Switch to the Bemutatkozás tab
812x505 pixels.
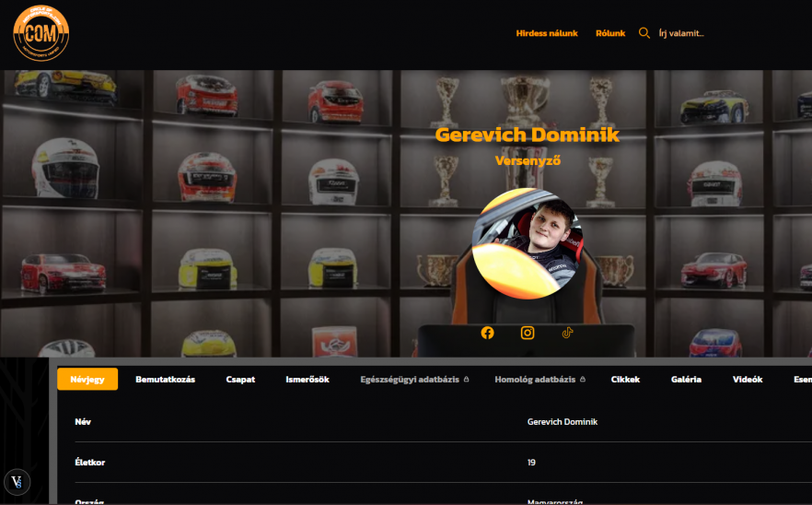(x=165, y=379)
